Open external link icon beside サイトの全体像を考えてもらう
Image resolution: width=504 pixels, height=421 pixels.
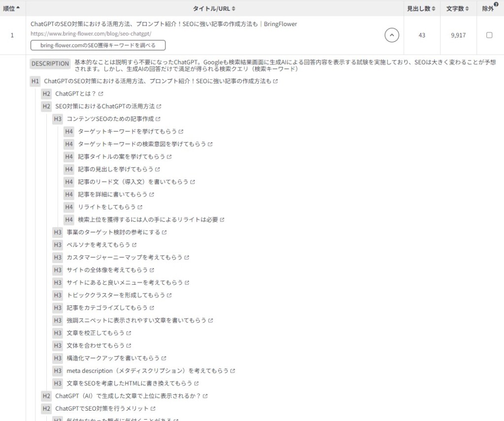[x=152, y=270]
